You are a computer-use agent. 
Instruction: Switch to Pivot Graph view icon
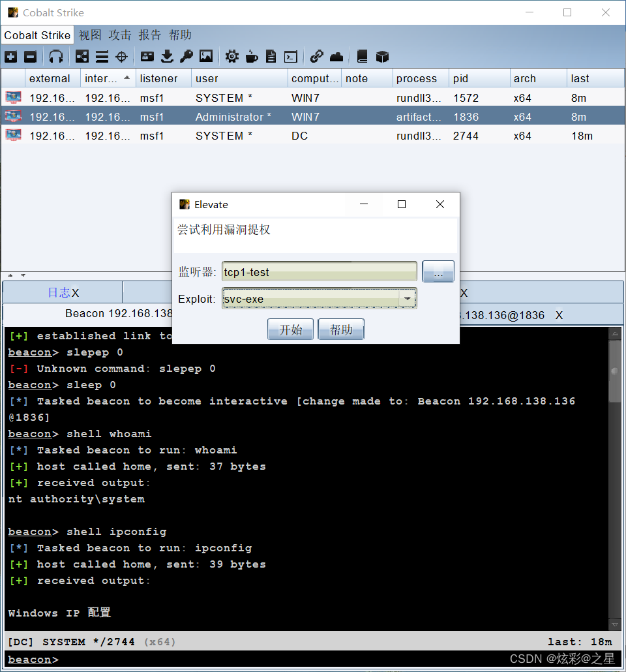82,57
